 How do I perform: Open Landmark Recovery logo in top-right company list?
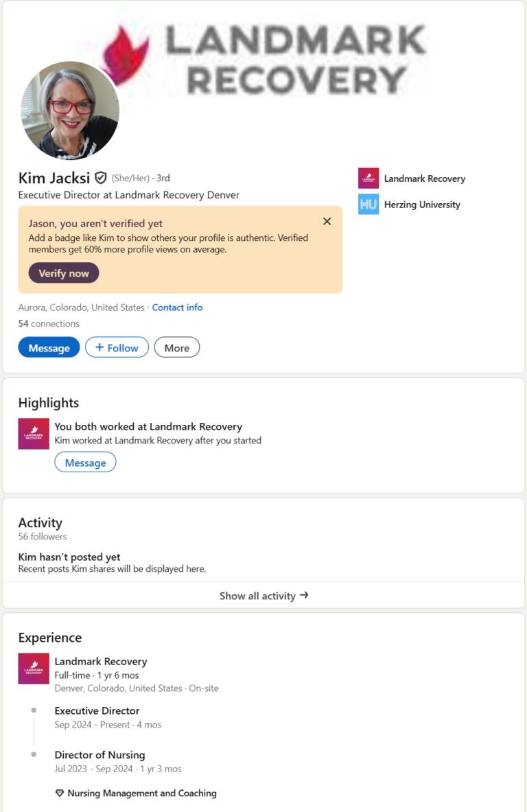(368, 178)
